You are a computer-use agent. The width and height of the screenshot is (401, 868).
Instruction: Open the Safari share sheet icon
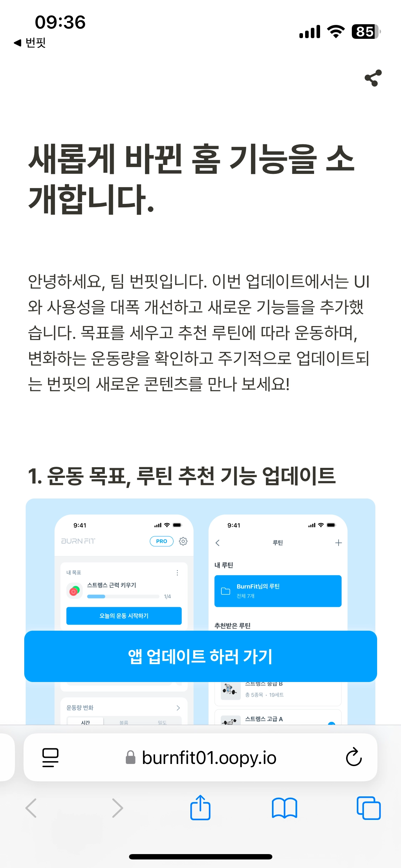[x=200, y=807]
